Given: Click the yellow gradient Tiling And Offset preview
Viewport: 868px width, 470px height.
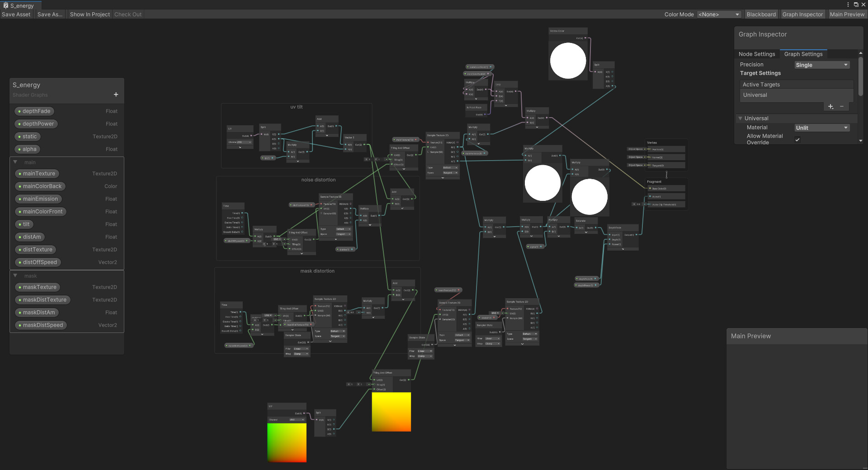Looking at the screenshot, I should pos(391,412).
